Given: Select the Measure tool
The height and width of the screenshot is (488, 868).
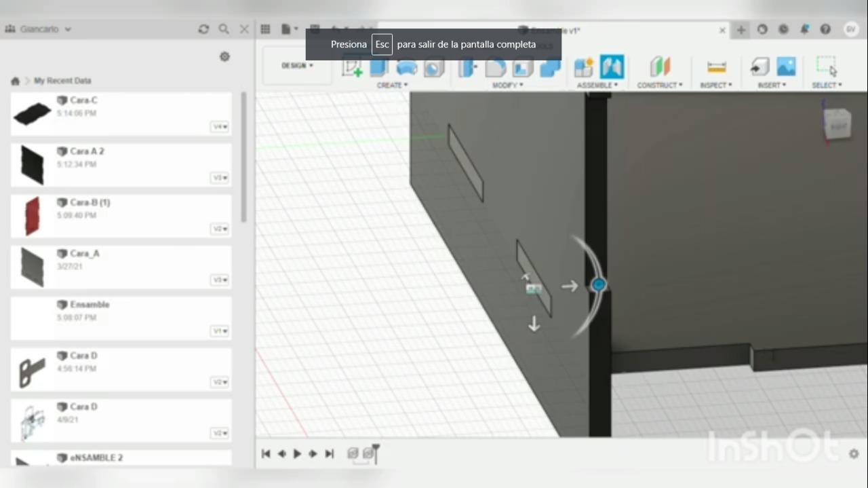Looking at the screenshot, I should pos(716,67).
